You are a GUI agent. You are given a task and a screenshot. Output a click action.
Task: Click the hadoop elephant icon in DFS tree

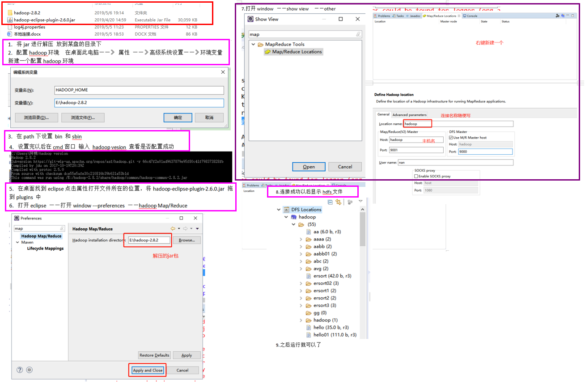(x=294, y=217)
